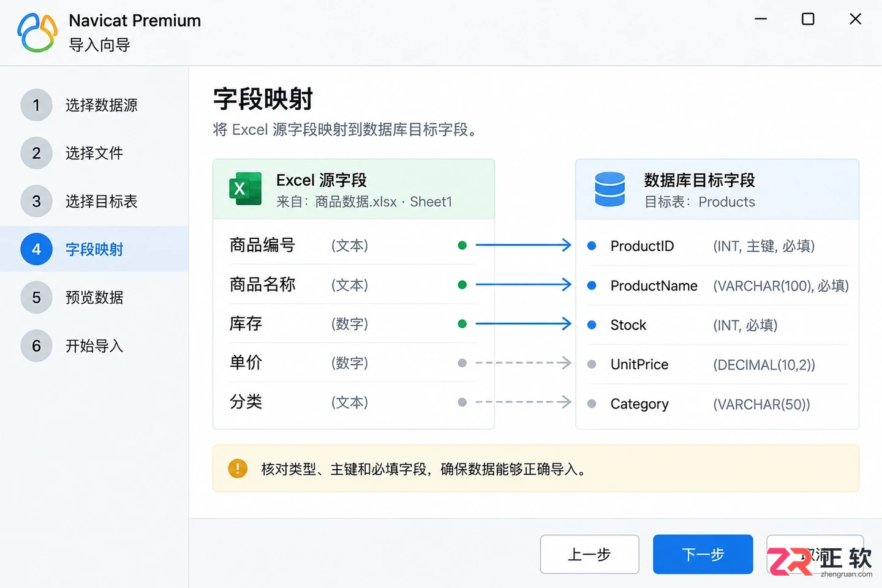Select source field 分类
882x588 pixels.
[246, 402]
